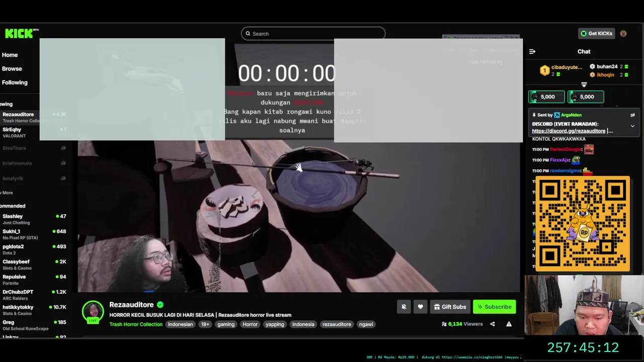Expand the pinned Discord message
The image size is (644, 362).
[x=632, y=126]
